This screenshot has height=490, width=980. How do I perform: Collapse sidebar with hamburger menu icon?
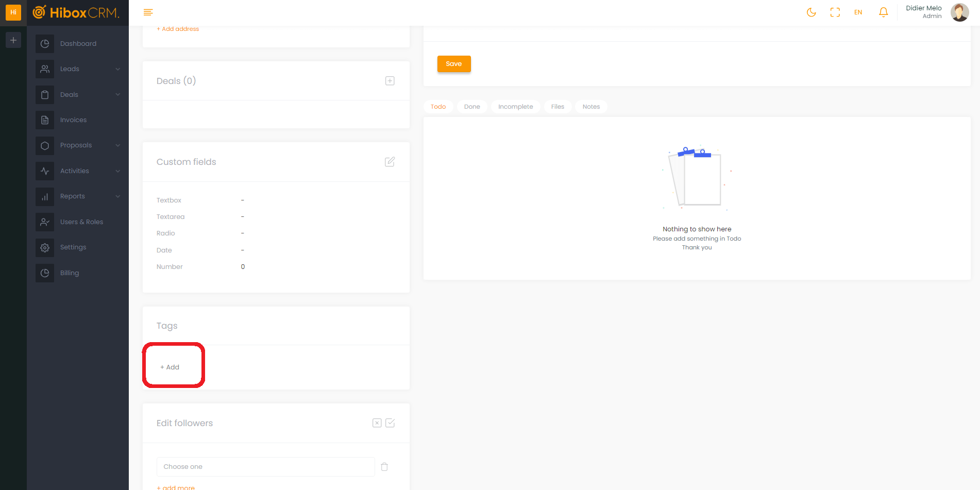tap(148, 12)
